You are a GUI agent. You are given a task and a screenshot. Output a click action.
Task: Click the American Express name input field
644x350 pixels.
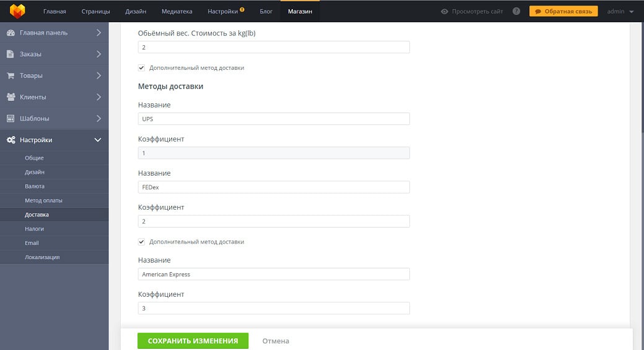[x=274, y=274]
